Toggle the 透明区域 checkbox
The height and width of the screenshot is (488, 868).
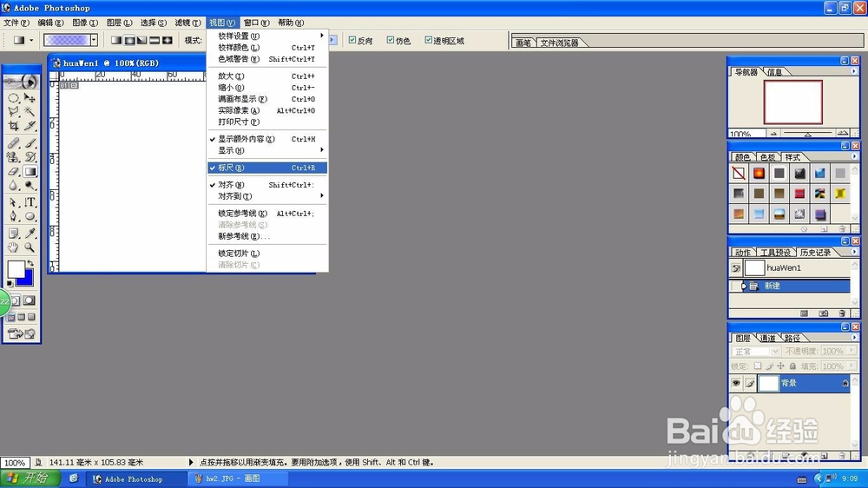click(x=428, y=40)
